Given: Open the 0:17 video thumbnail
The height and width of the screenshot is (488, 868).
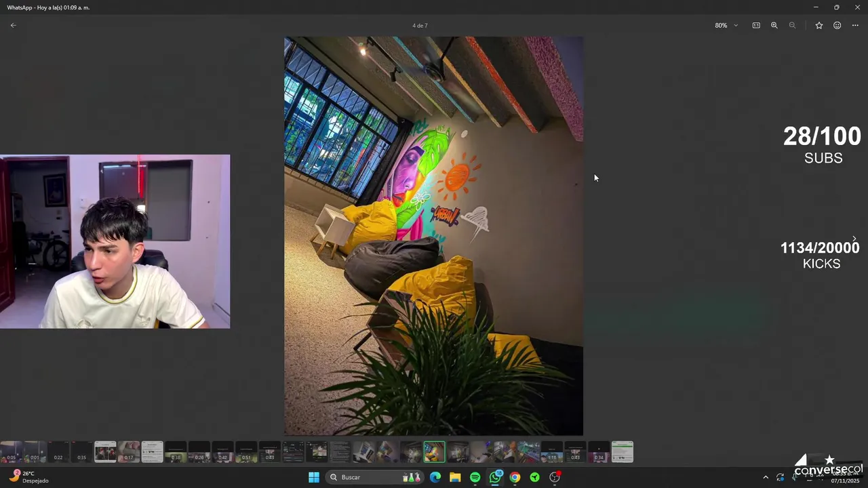Looking at the screenshot, I should click(x=129, y=452).
